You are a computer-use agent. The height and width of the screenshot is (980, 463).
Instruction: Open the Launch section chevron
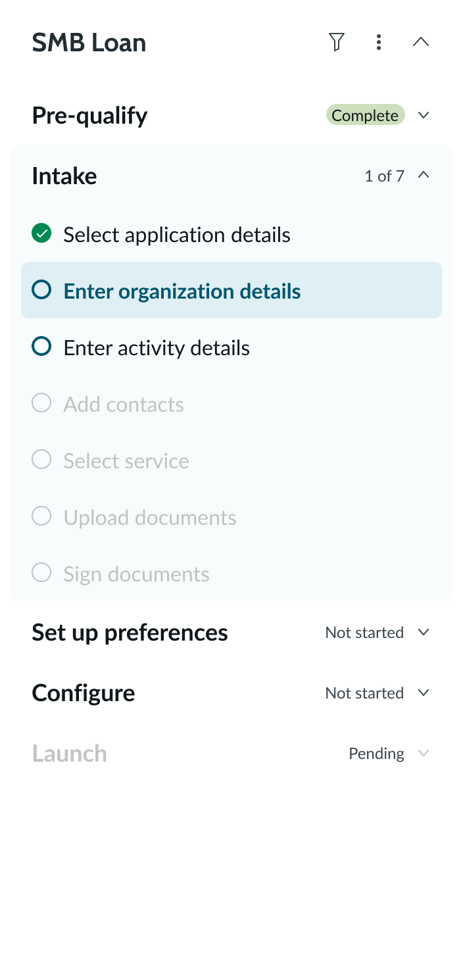424,753
